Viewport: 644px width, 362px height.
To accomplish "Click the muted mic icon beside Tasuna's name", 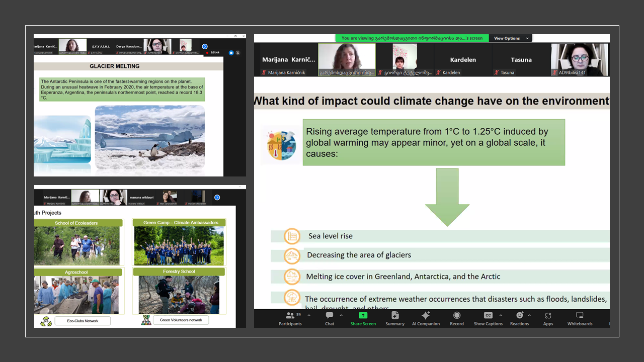I will tap(497, 72).
